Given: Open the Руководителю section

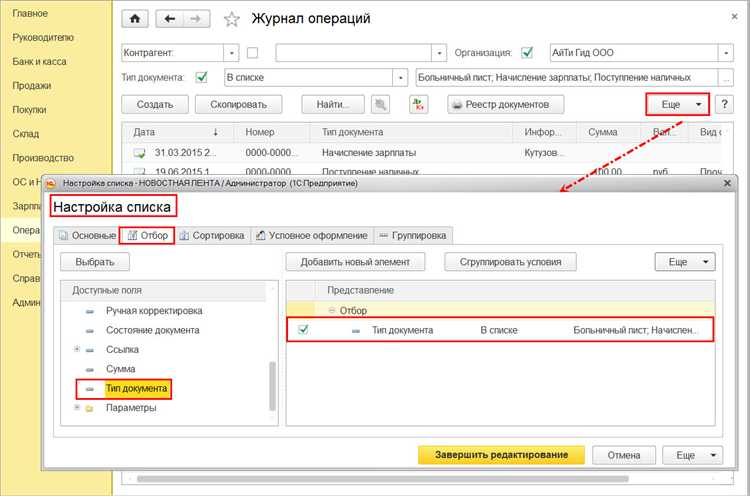Looking at the screenshot, I should coord(43,37).
